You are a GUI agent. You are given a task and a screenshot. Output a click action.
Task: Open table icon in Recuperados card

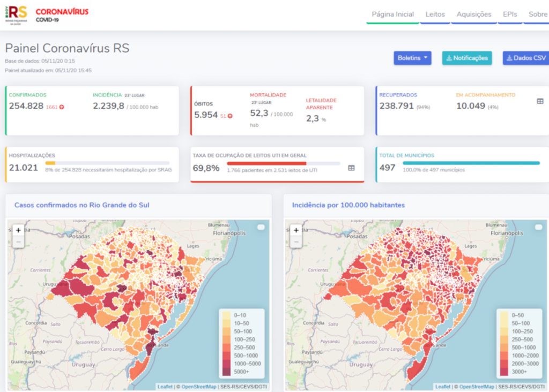540,101
